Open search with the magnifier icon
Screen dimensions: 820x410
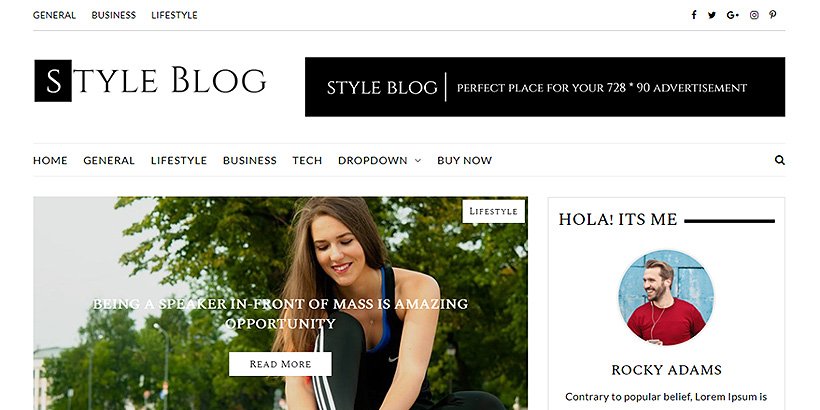780,160
